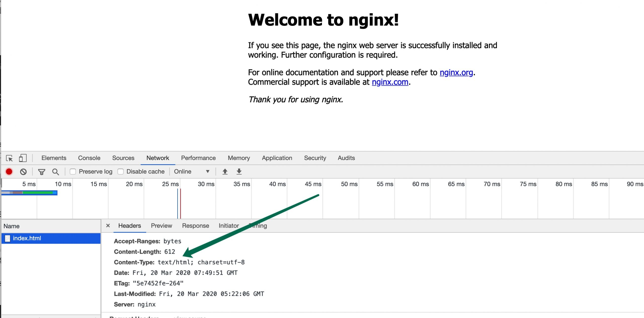Switch to the Audits tab
The width and height of the screenshot is (644, 318).
pos(346,158)
